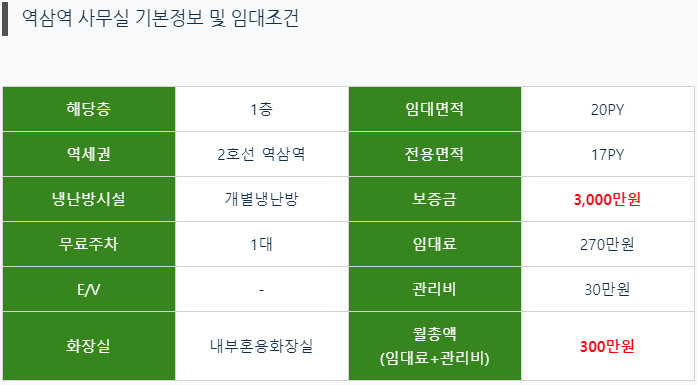Select the 개별냉난방 value cell

[262, 199]
